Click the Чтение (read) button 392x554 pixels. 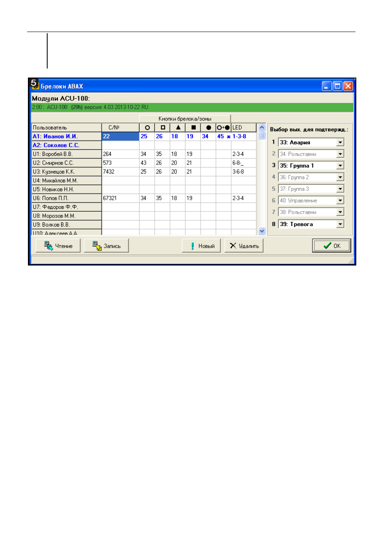click(x=58, y=246)
